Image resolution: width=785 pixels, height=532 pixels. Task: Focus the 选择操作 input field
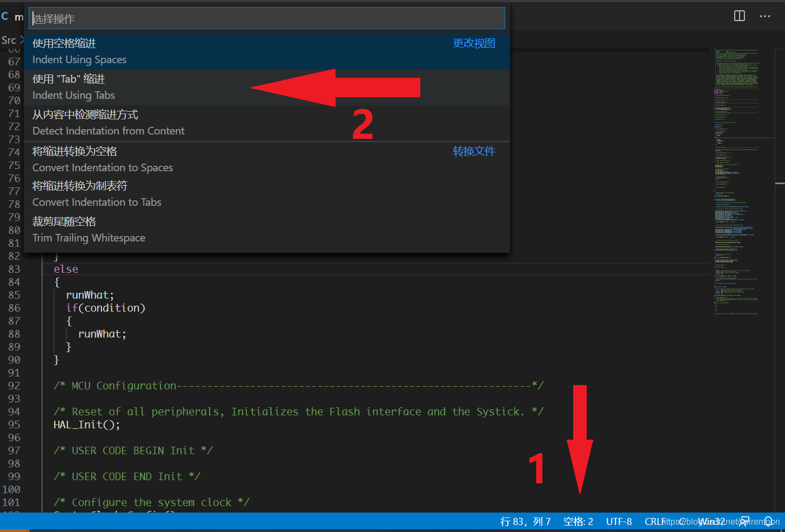(267, 18)
